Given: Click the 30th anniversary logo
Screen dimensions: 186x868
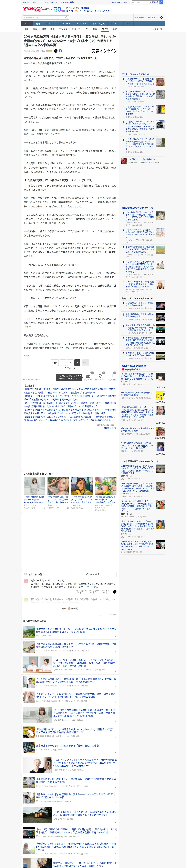Looking at the screenshot, I should pos(59,9).
